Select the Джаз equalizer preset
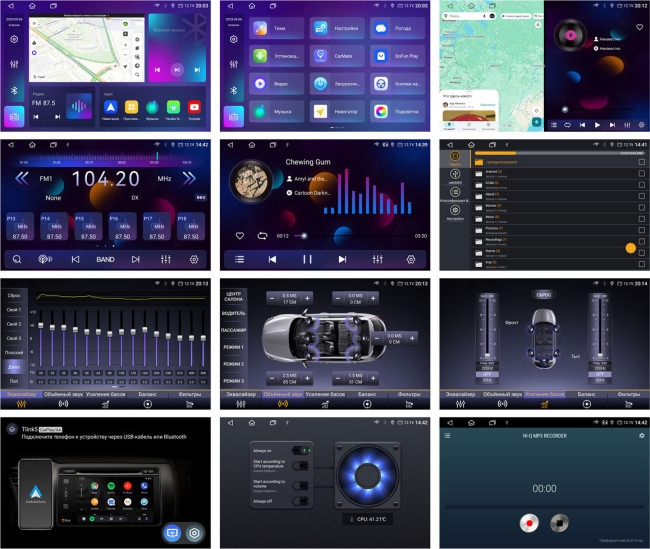 (x=14, y=366)
